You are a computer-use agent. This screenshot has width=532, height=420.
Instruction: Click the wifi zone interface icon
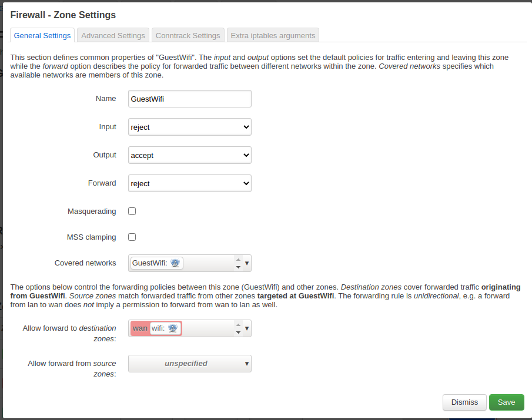(173, 328)
